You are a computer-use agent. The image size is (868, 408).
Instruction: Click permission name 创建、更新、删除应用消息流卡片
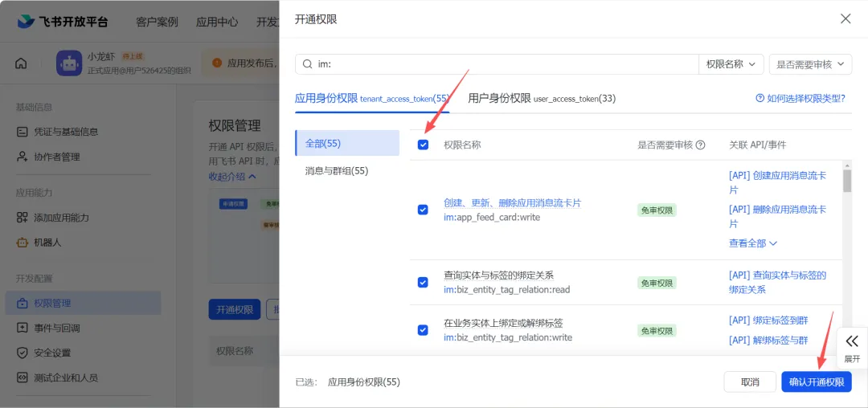(x=513, y=203)
